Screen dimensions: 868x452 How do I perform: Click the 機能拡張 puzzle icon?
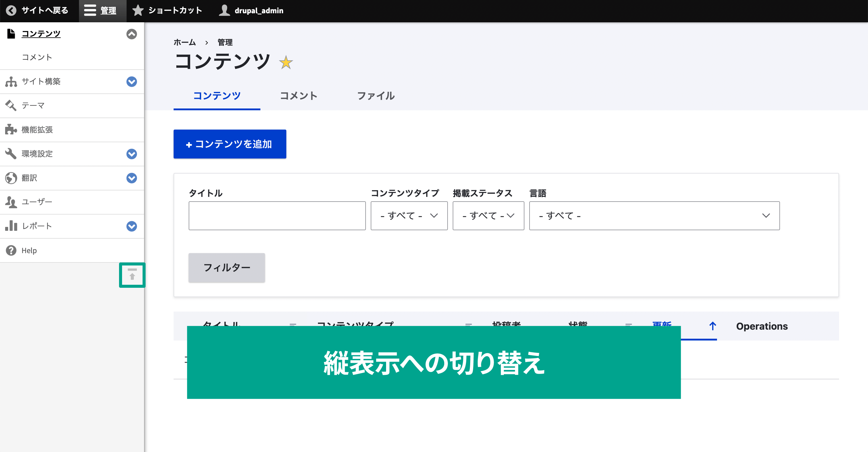click(x=11, y=130)
